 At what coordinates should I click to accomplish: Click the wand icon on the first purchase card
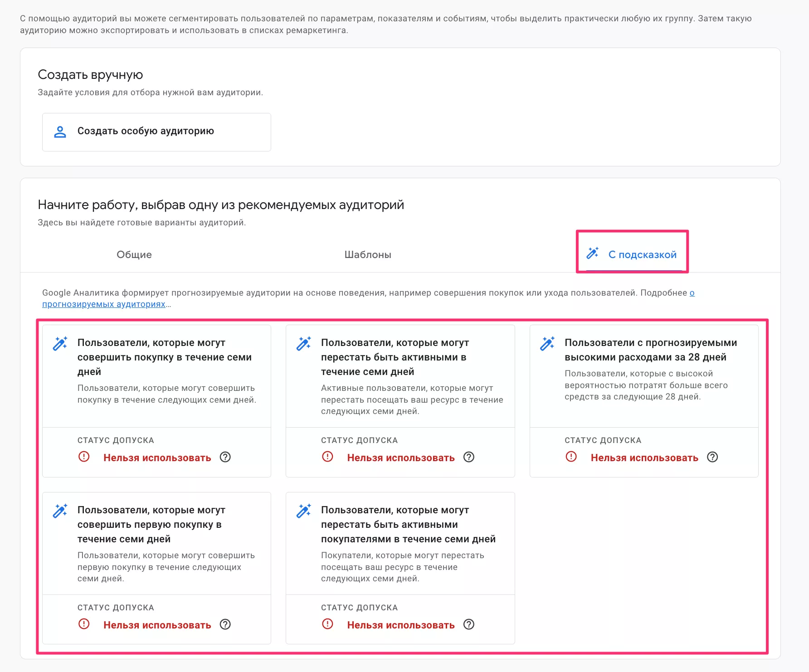click(x=59, y=511)
